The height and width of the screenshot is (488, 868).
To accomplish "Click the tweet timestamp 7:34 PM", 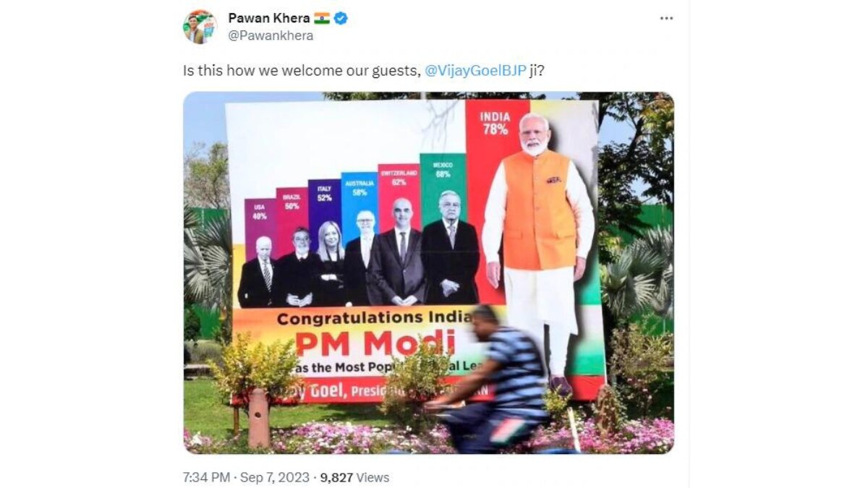I will click(x=206, y=477).
